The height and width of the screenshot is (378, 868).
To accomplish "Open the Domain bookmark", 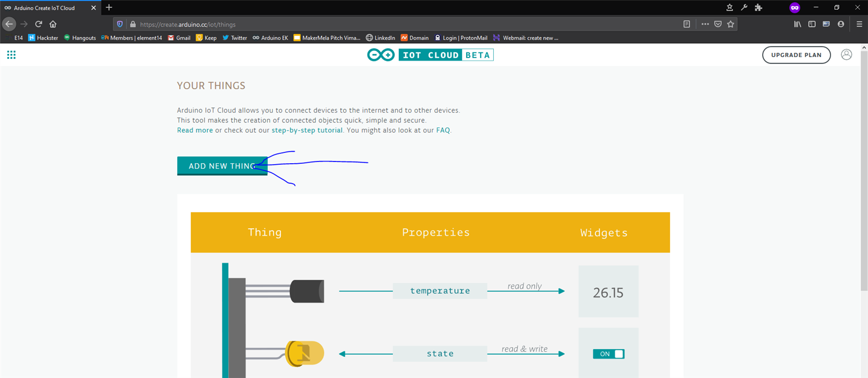I will tap(414, 38).
